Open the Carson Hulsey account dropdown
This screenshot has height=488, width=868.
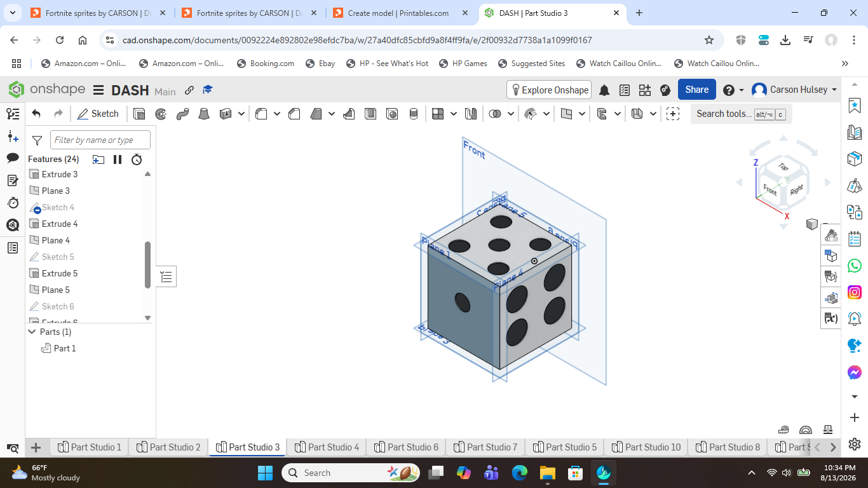tap(794, 90)
